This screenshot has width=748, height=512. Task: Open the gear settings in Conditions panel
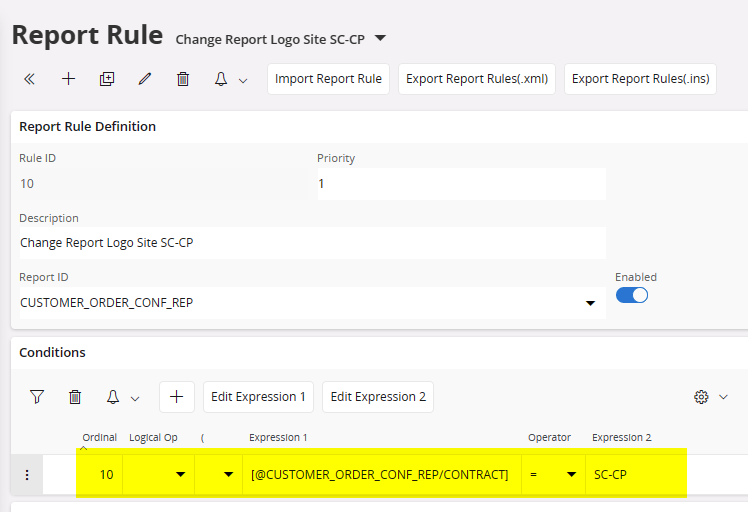[701, 397]
